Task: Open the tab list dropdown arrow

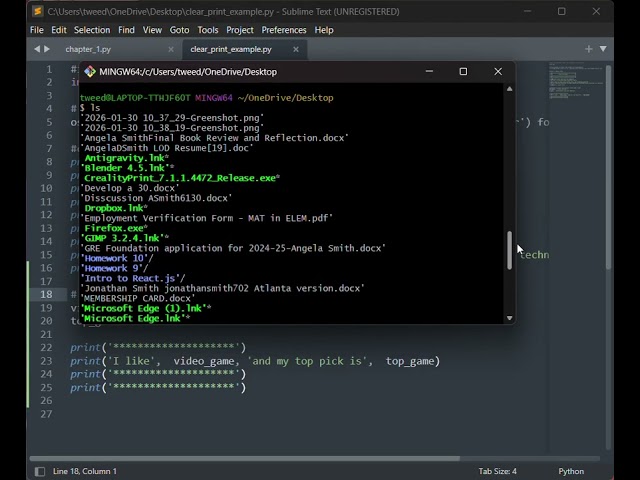Action: coord(603,49)
